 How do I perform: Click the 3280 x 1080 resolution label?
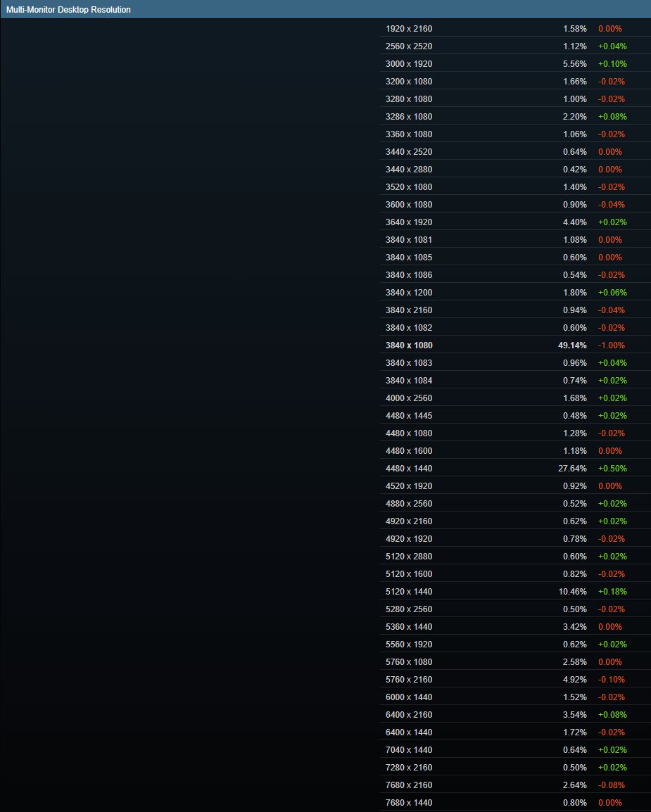(409, 99)
